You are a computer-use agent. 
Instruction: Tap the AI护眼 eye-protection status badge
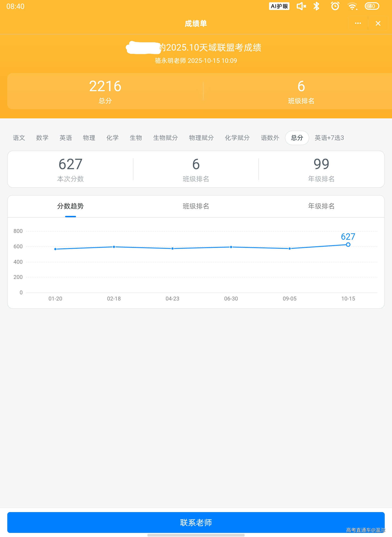(279, 6)
